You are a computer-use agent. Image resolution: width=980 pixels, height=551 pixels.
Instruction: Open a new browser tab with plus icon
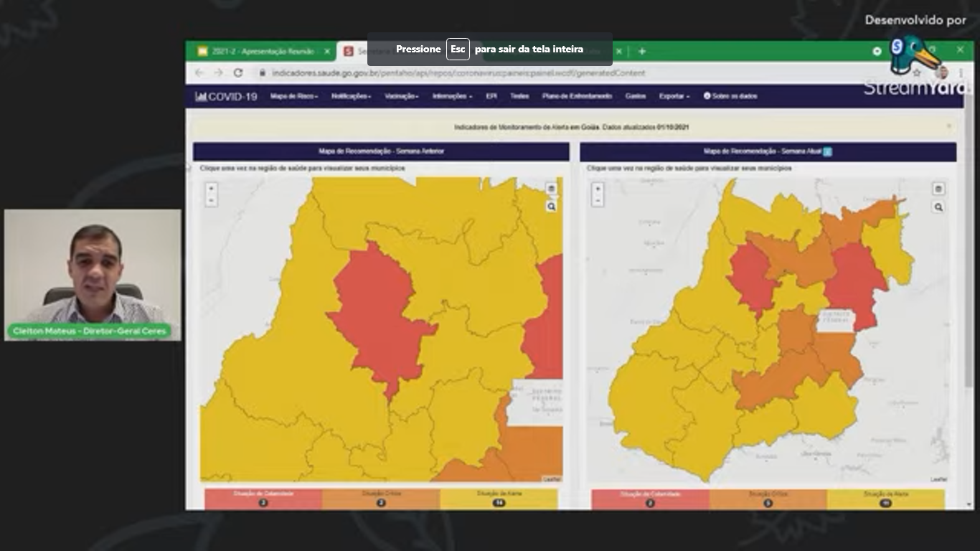[642, 52]
